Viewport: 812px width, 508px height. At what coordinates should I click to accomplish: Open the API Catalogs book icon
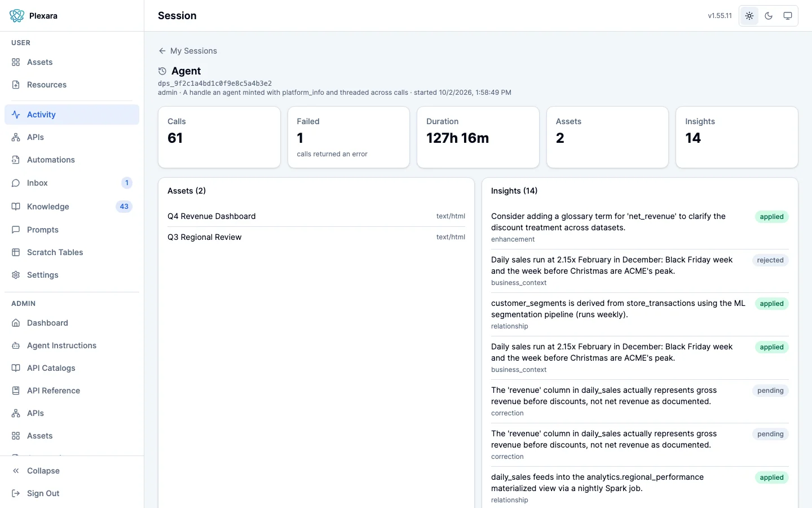pos(16,368)
